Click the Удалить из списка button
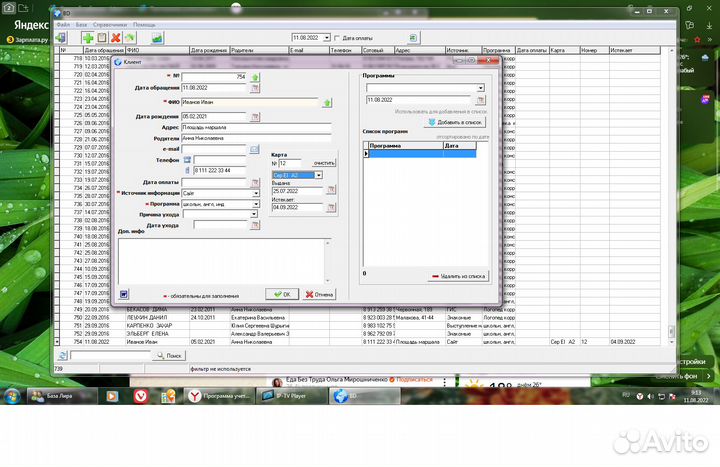The width and height of the screenshot is (720, 467). tap(459, 275)
